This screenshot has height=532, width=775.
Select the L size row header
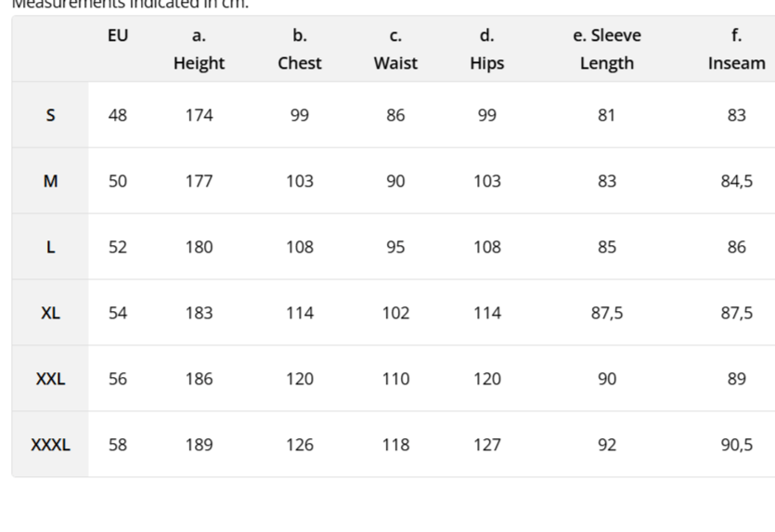coord(50,247)
